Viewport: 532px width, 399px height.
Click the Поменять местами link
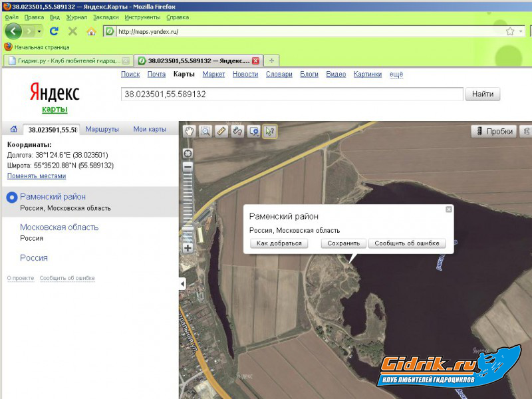pos(37,176)
